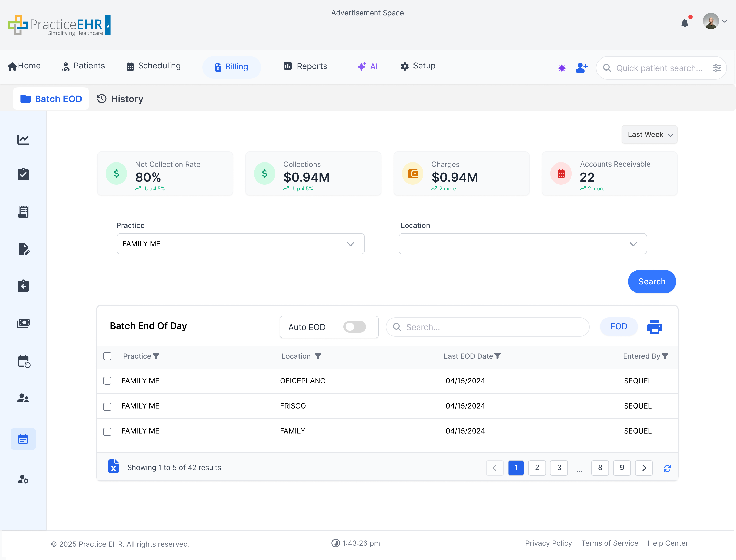Open the Last Week dropdown
The width and height of the screenshot is (736, 560).
[x=649, y=134]
